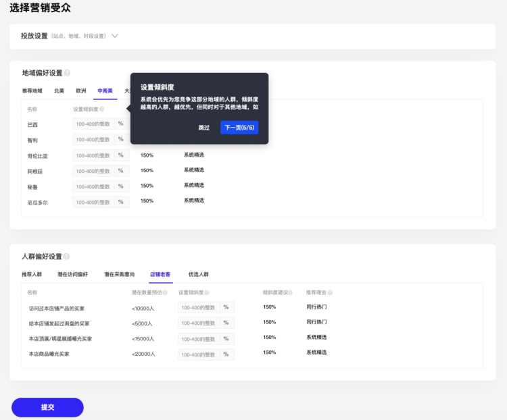Click the 厄瓜多尔 tilt percentage input field
Viewport: 507px width, 420px height.
point(93,202)
